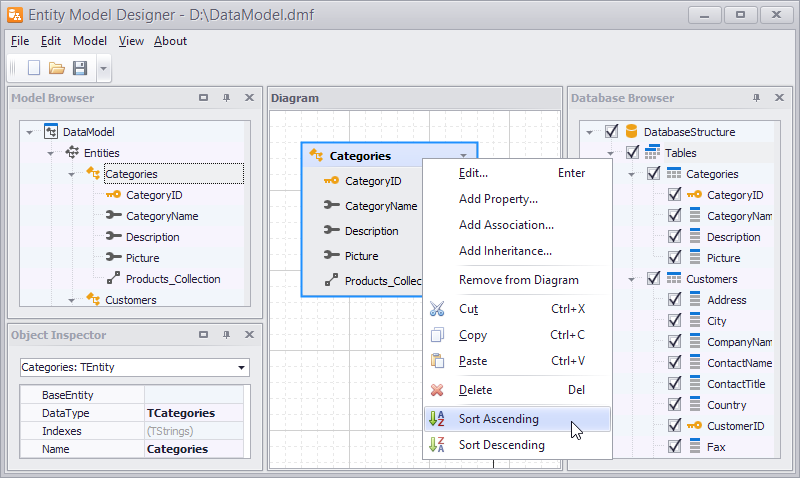This screenshot has width=800, height=478.
Task: Open the Categories: TEntity combo box
Action: click(241, 368)
